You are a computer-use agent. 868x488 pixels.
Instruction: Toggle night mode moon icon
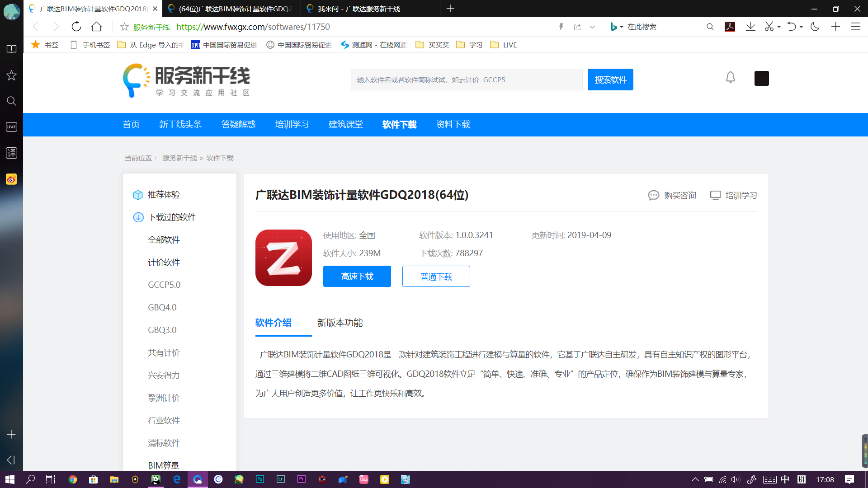[815, 27]
